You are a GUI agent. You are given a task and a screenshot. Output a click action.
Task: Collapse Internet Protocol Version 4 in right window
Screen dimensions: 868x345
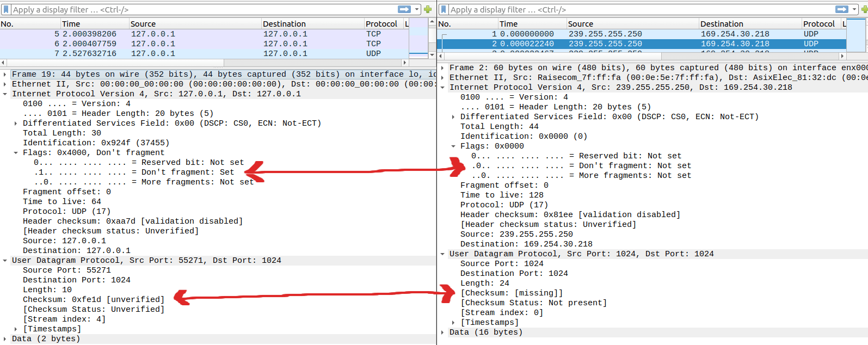point(443,87)
